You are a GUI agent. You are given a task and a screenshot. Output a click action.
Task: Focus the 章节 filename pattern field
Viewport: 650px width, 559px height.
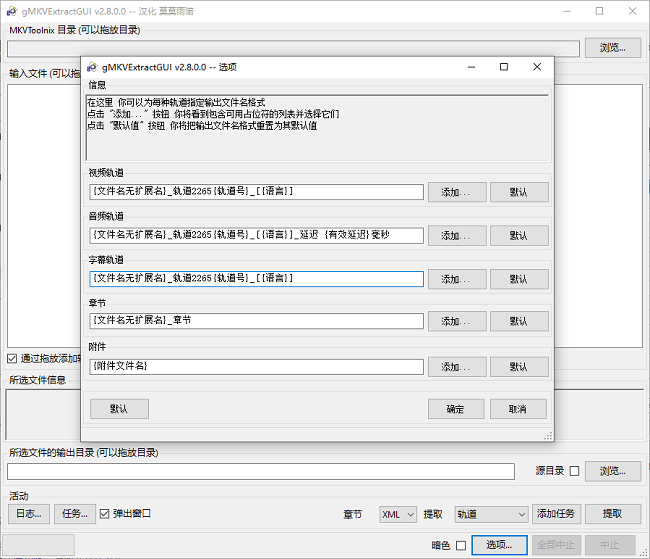pyautogui.click(x=256, y=321)
